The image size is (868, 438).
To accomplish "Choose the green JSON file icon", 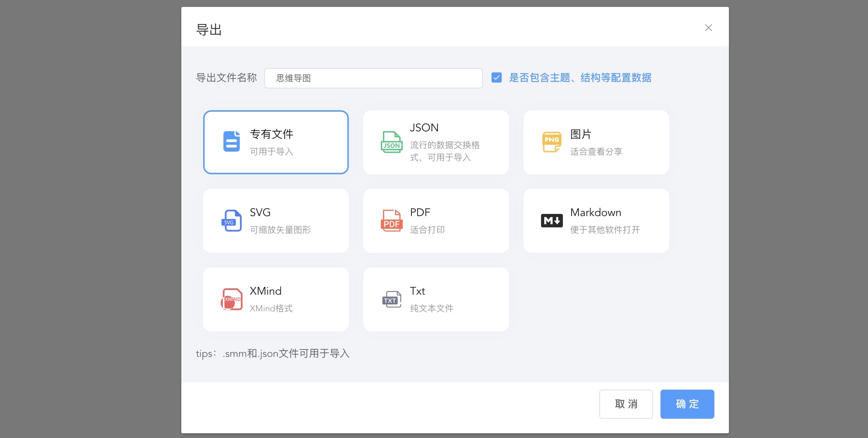I will (x=392, y=142).
